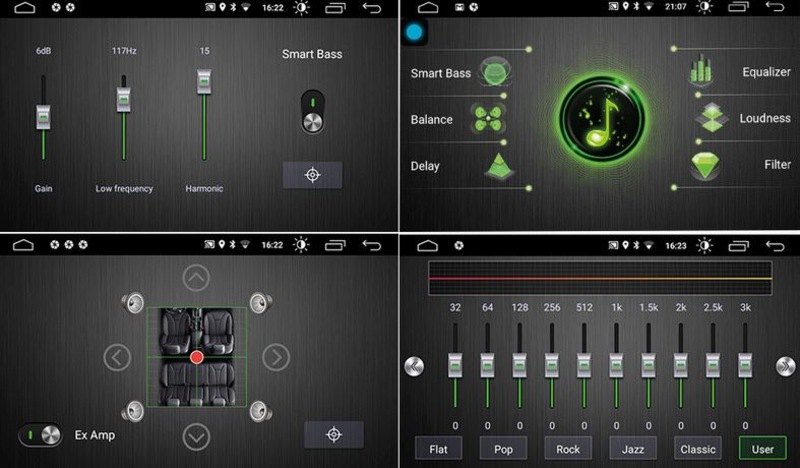Click the Low frequency slider handle
Viewport: 800px width, 468px height.
click(124, 98)
